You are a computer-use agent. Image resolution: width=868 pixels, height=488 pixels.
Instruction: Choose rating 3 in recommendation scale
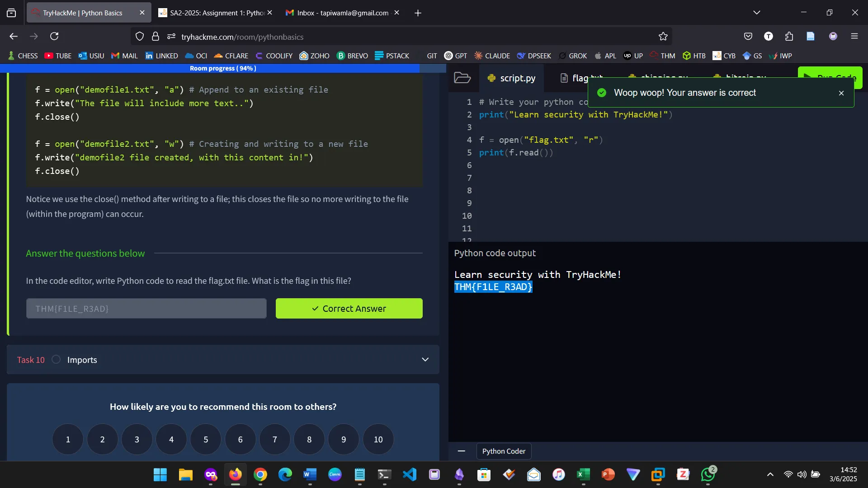[x=137, y=439]
